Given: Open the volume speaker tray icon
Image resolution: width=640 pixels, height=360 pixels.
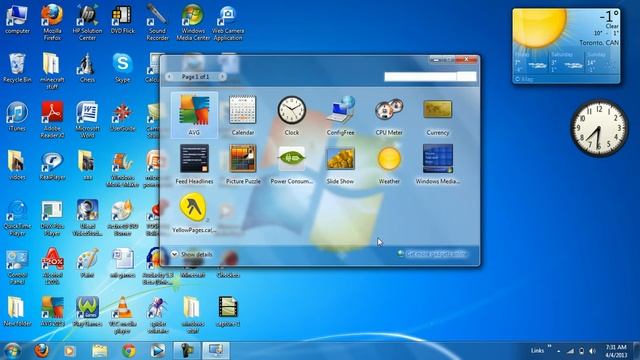Looking at the screenshot, I should (592, 351).
